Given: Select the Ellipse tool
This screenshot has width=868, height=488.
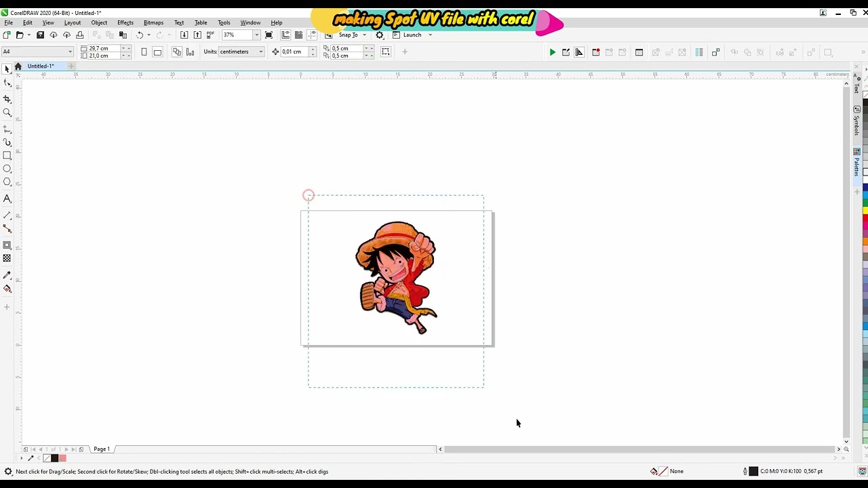Looking at the screenshot, I should 7,169.
